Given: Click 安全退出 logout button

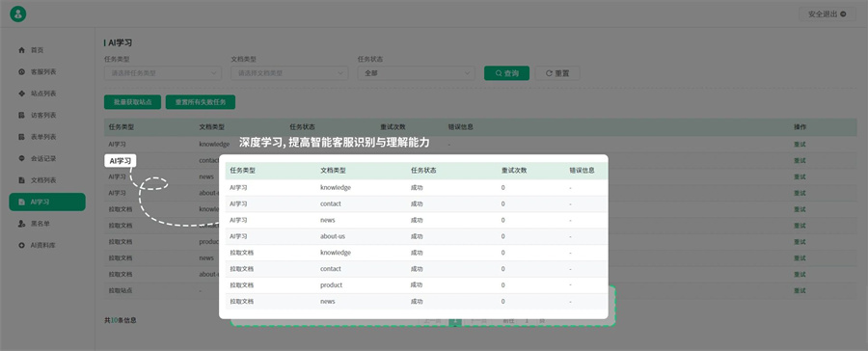Looking at the screenshot, I should 827,14.
